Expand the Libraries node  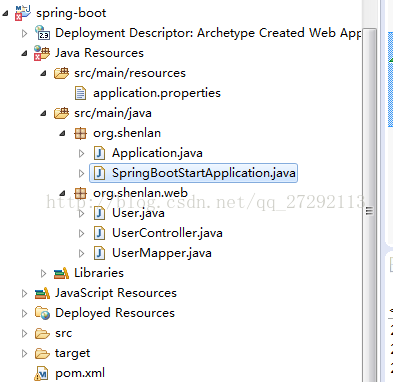[43, 274]
